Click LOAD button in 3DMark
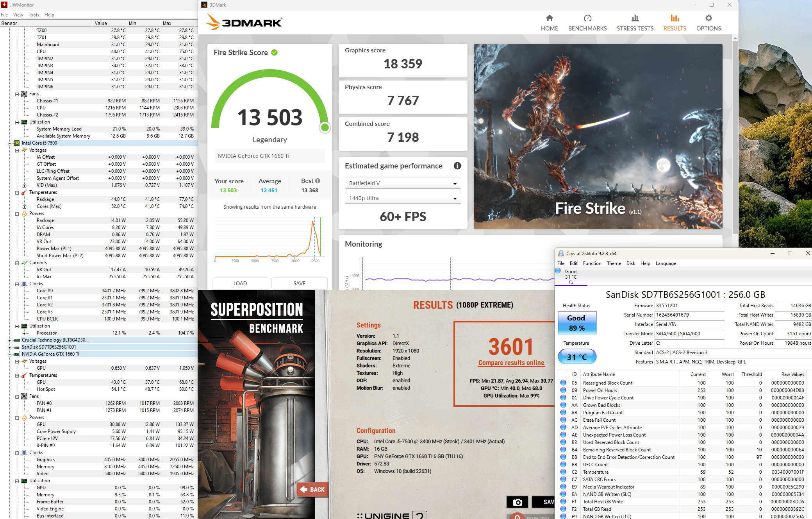Viewport: 812px width, 519px height. coord(240,283)
